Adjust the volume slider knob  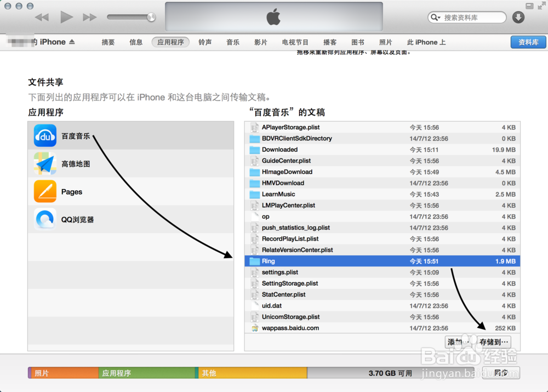[151, 17]
